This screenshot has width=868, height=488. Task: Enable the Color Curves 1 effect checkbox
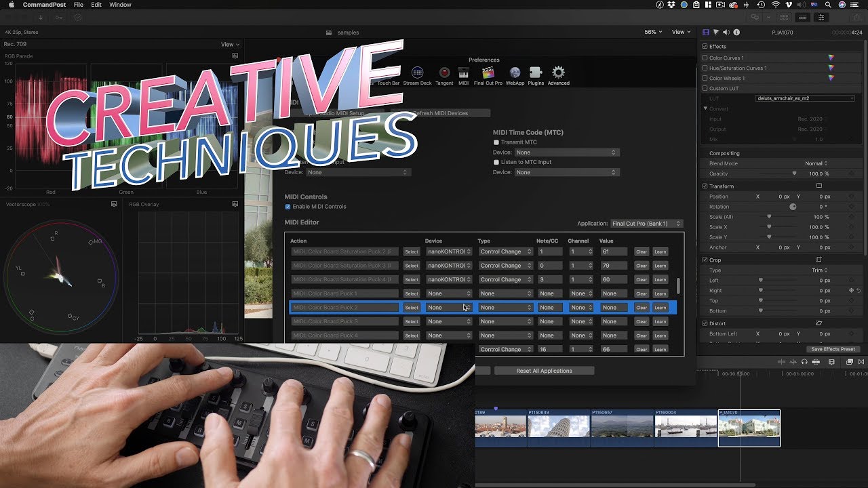coord(705,58)
